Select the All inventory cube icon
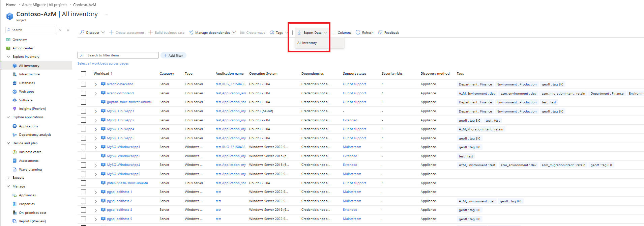644x226 pixels. click(x=14, y=66)
